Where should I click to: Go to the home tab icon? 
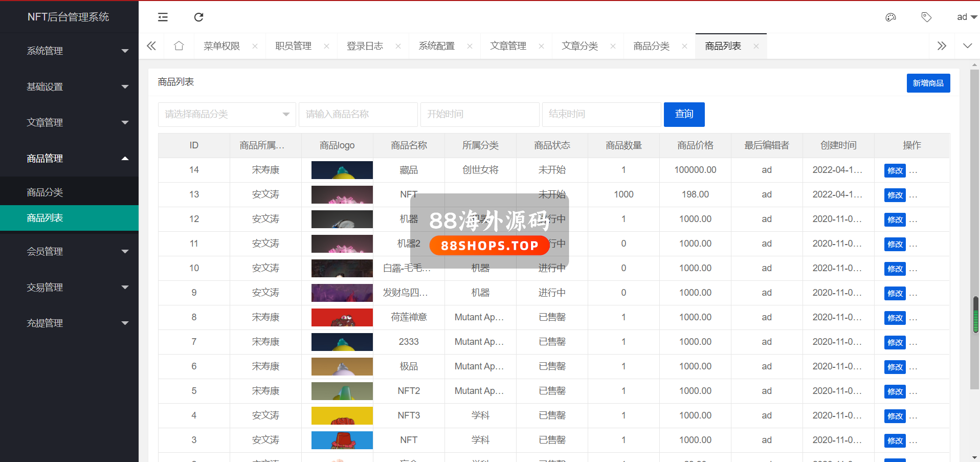(179, 46)
